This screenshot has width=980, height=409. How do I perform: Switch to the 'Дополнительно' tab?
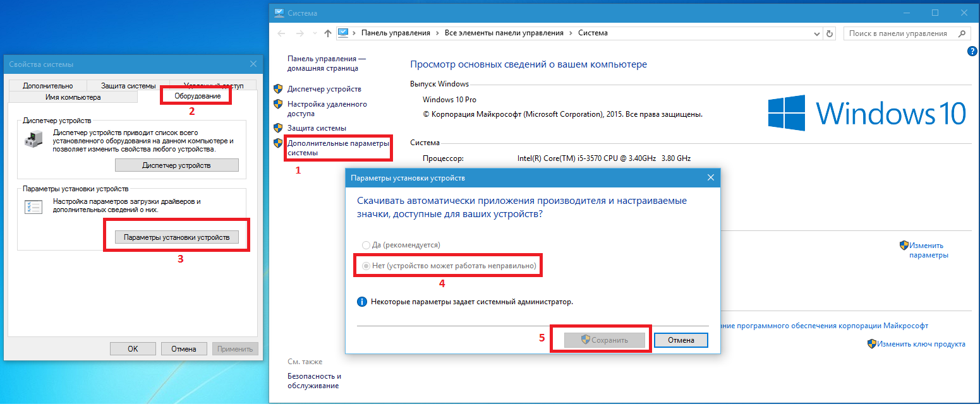[x=48, y=86]
